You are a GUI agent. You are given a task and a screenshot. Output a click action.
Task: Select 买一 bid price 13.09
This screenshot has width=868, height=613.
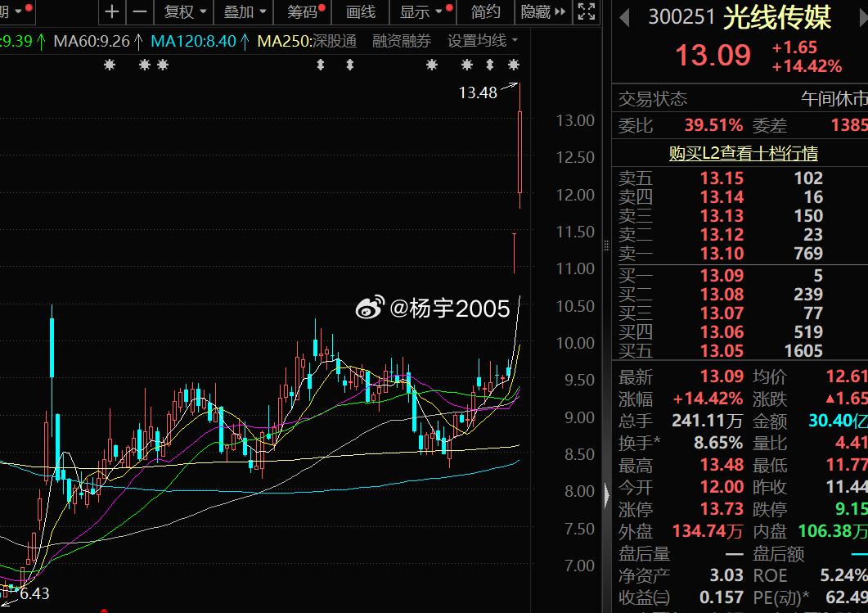[x=722, y=276]
